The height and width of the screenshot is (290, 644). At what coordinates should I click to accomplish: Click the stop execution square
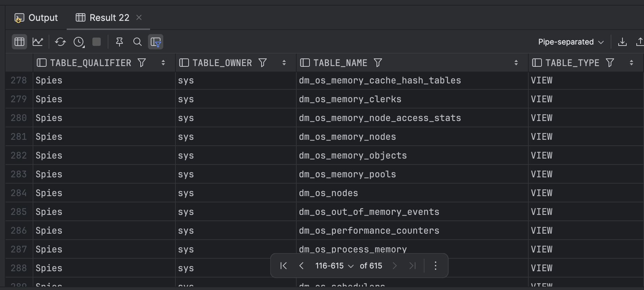(97, 42)
